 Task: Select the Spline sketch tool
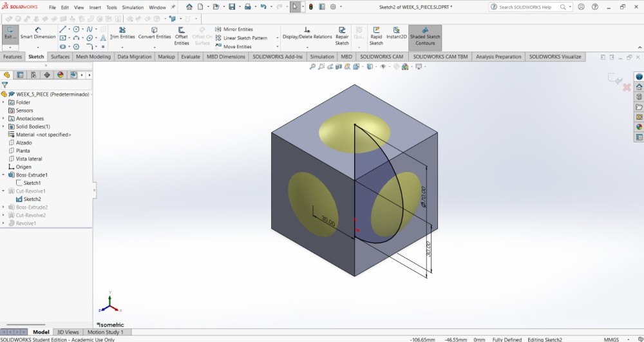click(x=90, y=29)
